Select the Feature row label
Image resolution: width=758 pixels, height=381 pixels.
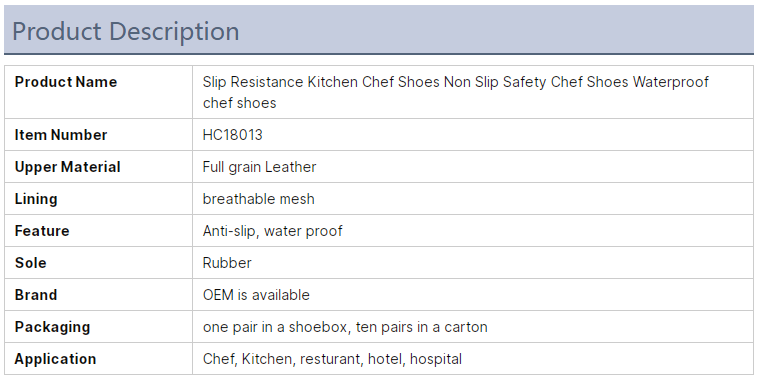point(42,231)
